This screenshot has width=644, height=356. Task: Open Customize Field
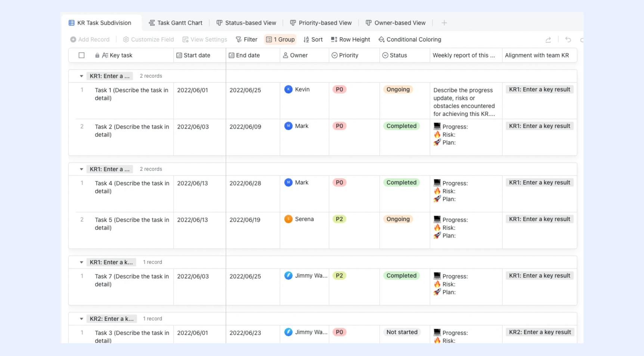(x=148, y=40)
